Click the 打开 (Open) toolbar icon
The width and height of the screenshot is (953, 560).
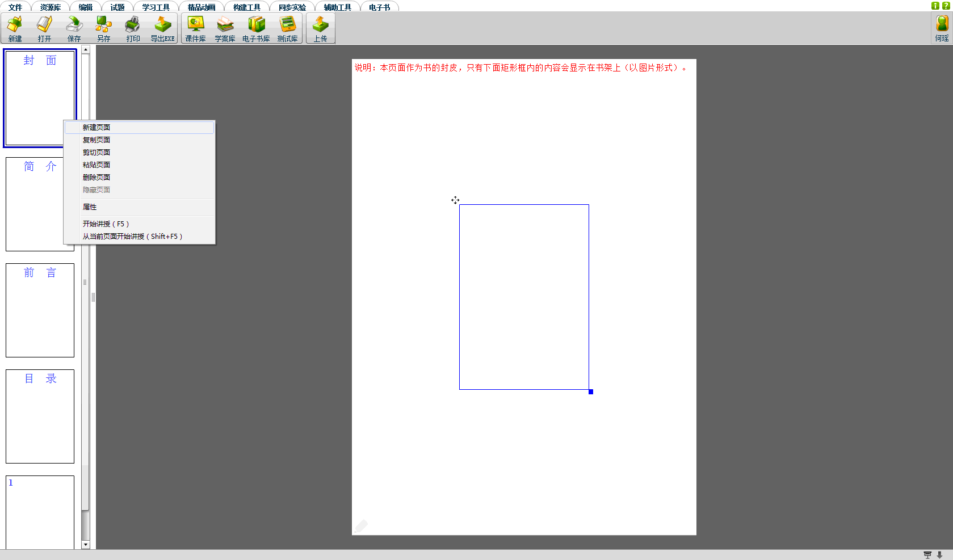(x=45, y=28)
